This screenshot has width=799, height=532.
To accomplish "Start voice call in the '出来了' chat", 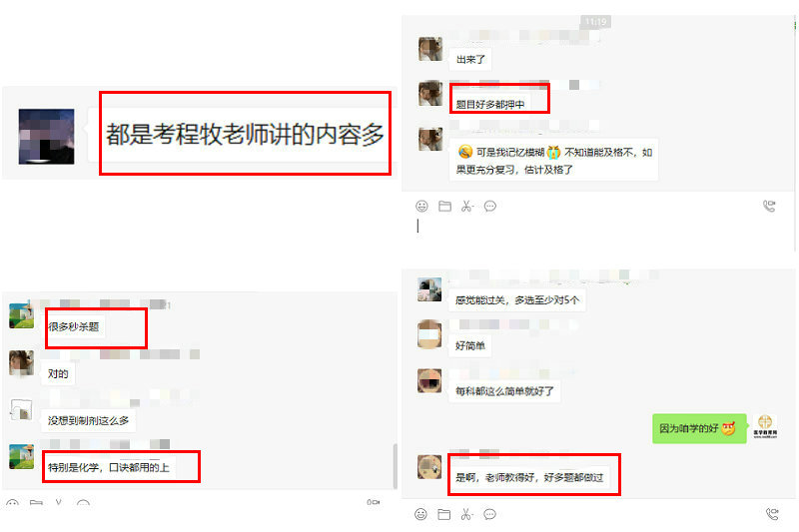I will [x=769, y=206].
